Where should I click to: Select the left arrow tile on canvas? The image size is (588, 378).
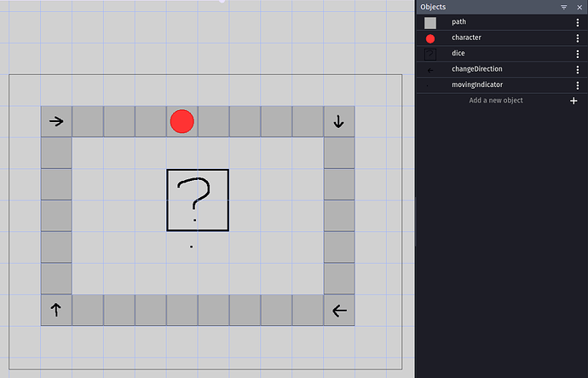click(x=339, y=311)
